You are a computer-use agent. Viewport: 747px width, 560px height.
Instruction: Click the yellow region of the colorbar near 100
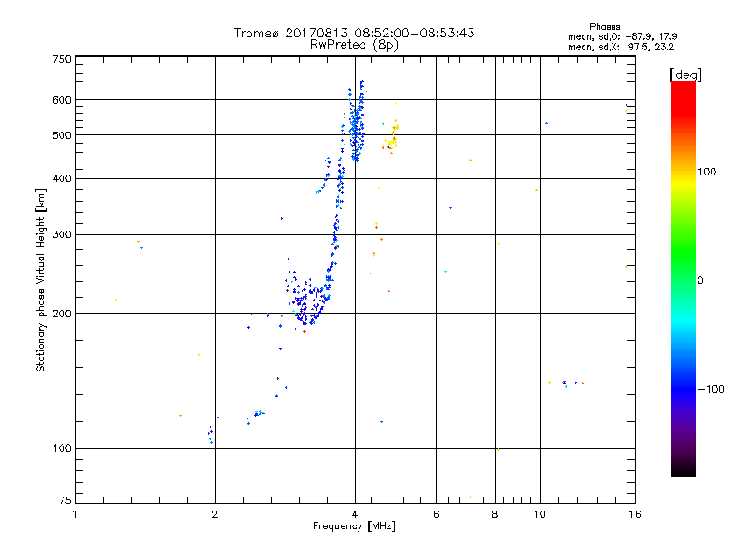coord(684,181)
